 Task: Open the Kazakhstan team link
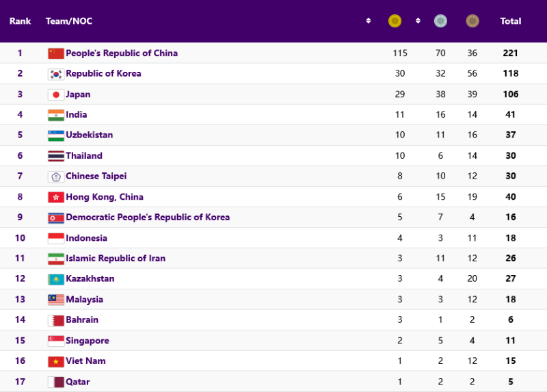point(90,278)
